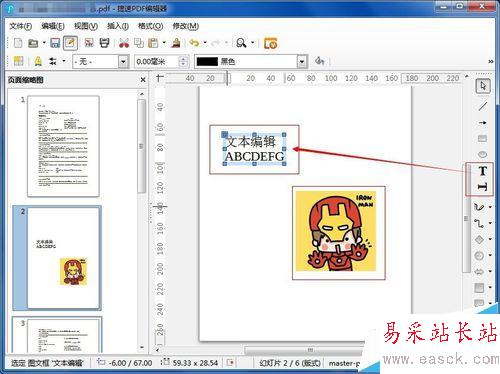
Task: Export directly as PDF
Action: (x=89, y=43)
